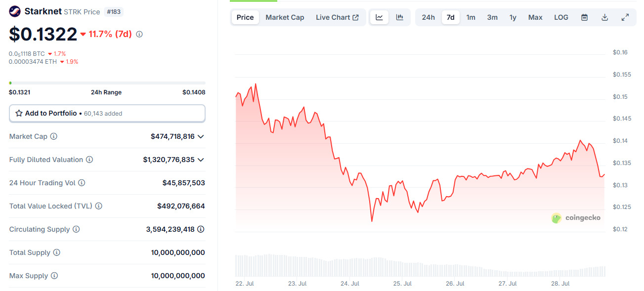Select the 24h time range
644x291 pixels.
click(x=428, y=17)
